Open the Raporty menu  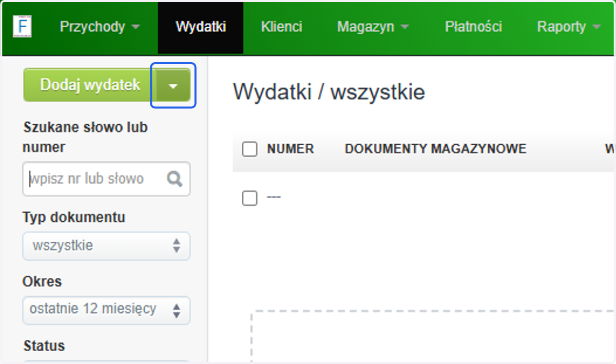point(568,27)
